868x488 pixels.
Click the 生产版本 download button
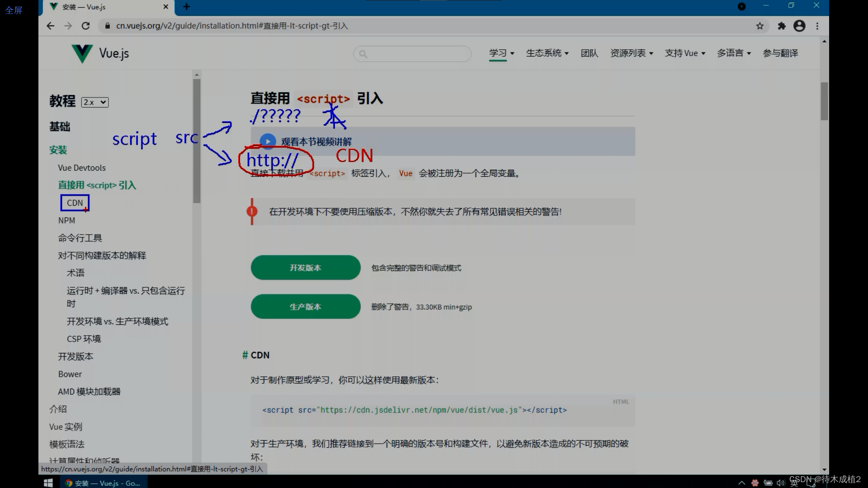pos(305,306)
